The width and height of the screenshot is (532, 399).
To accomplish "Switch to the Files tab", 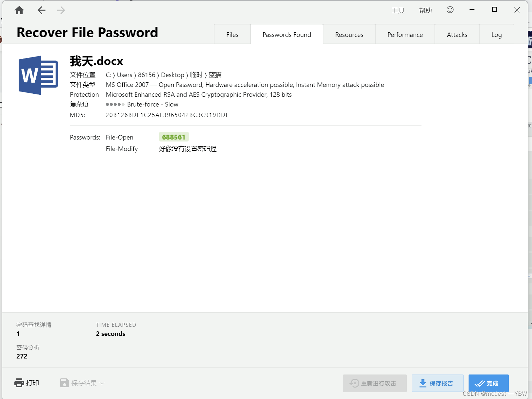I will tap(232, 34).
